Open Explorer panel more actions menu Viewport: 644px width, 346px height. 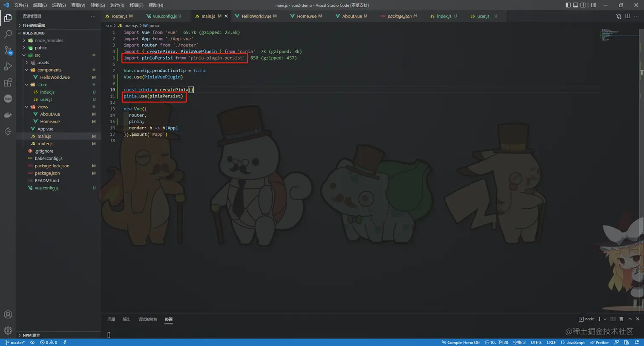tap(93, 16)
